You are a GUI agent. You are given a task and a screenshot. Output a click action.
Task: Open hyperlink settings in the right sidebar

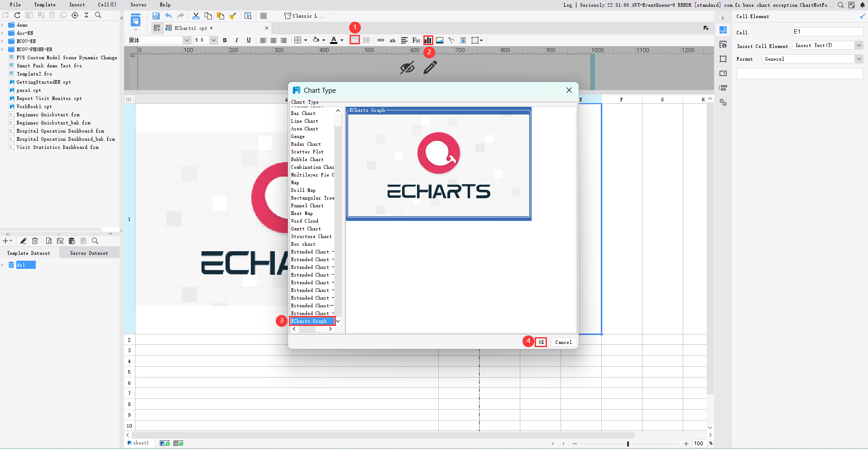coord(723,102)
